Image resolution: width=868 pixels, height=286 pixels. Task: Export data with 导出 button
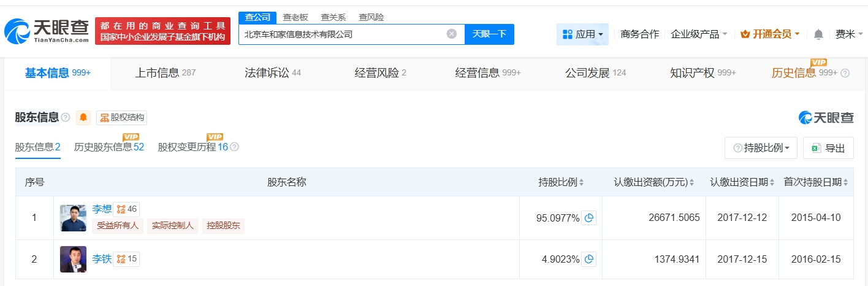click(828, 148)
